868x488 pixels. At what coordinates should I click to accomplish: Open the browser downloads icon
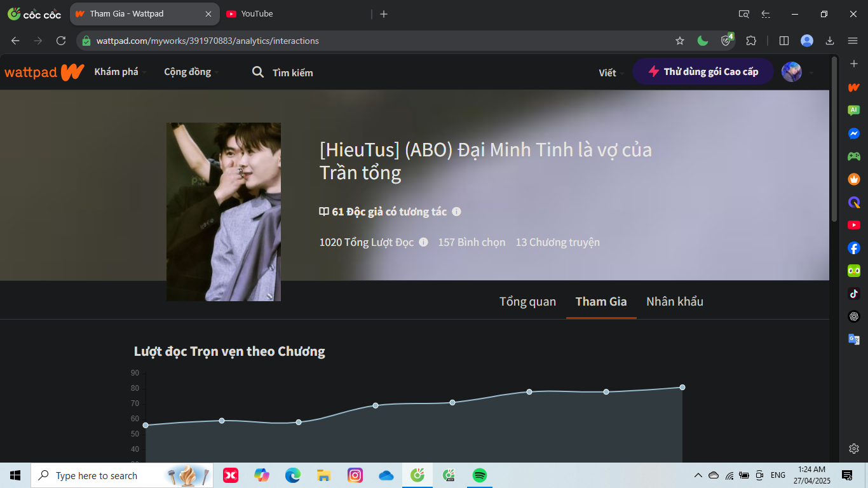pyautogui.click(x=830, y=41)
